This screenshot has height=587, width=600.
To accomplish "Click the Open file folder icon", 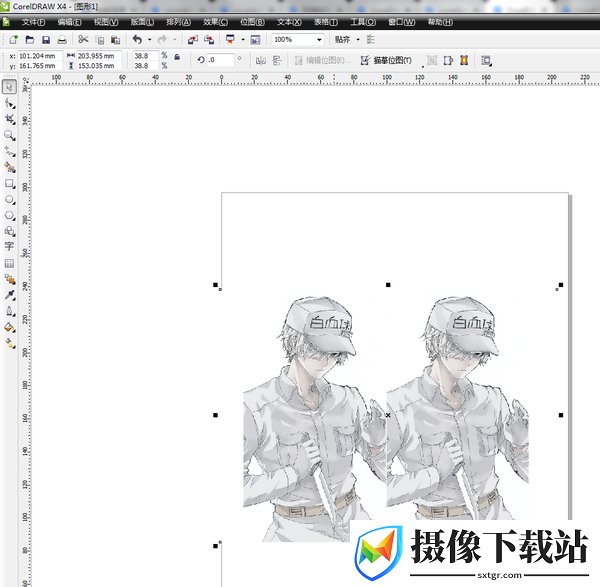I will [30, 39].
